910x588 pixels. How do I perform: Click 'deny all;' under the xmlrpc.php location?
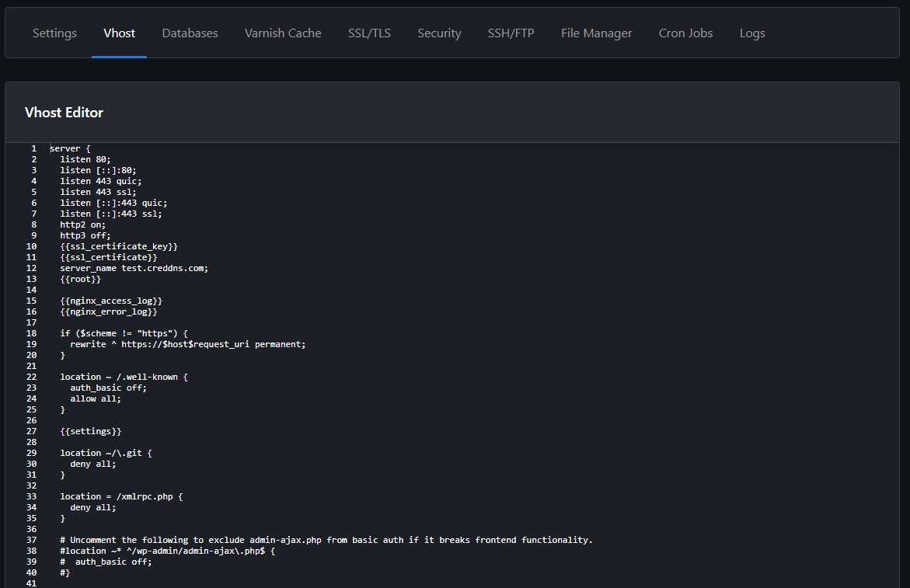click(x=92, y=507)
